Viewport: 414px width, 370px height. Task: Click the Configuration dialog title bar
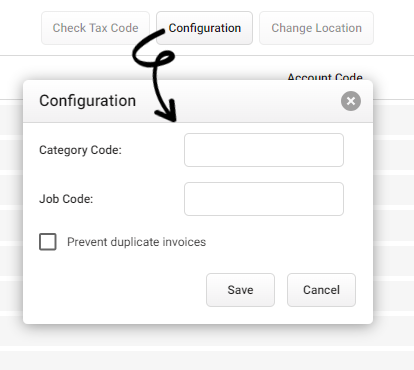pyautogui.click(x=198, y=101)
